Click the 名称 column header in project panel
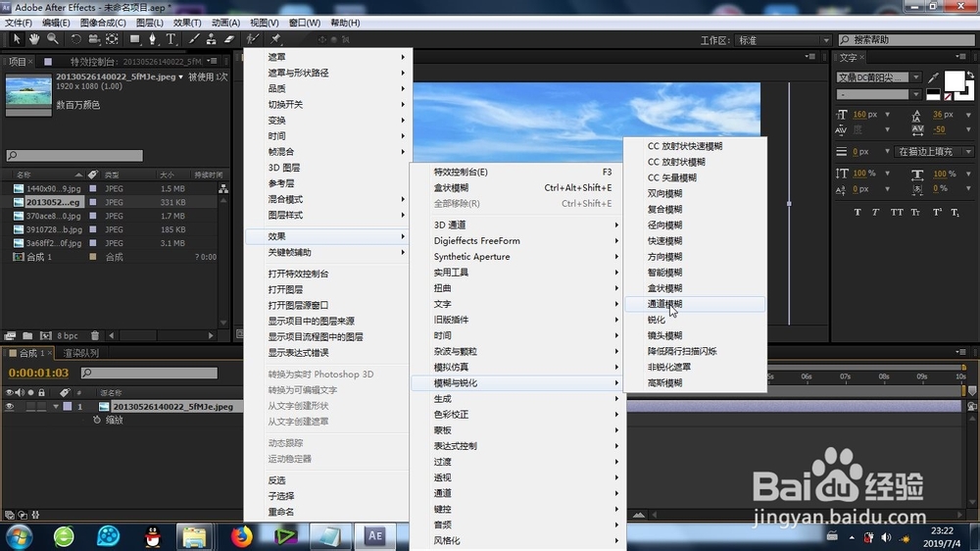The height and width of the screenshot is (551, 980). pyautogui.click(x=24, y=175)
